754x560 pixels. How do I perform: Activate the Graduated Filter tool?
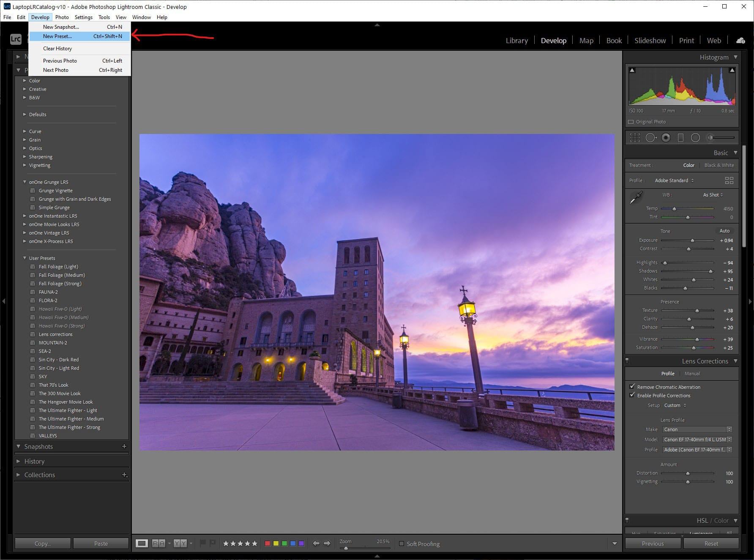point(680,137)
